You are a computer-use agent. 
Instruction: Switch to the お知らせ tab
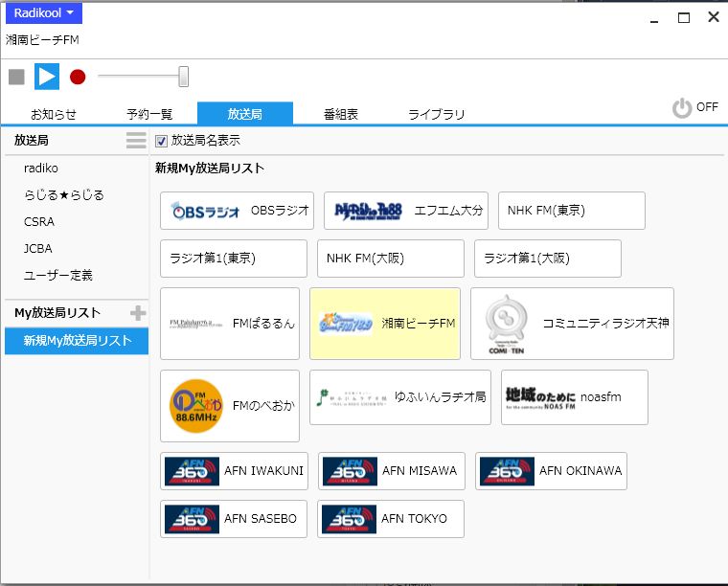coord(54,114)
